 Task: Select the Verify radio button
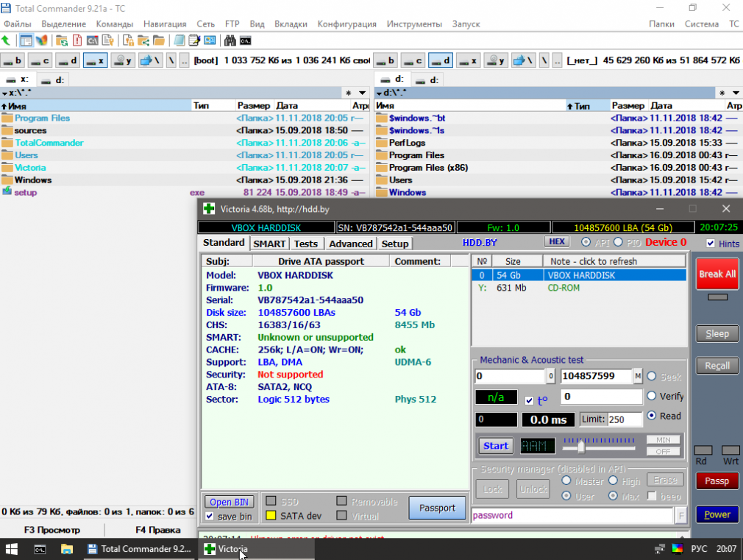tap(652, 395)
